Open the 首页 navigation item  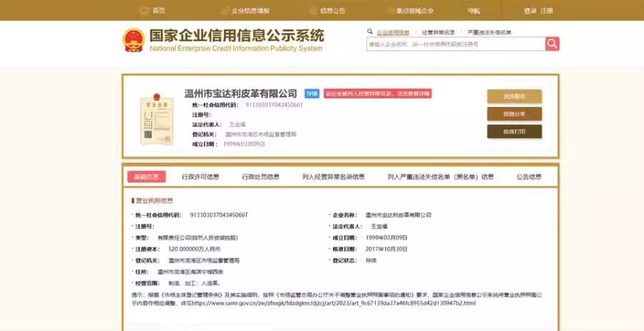(x=159, y=11)
